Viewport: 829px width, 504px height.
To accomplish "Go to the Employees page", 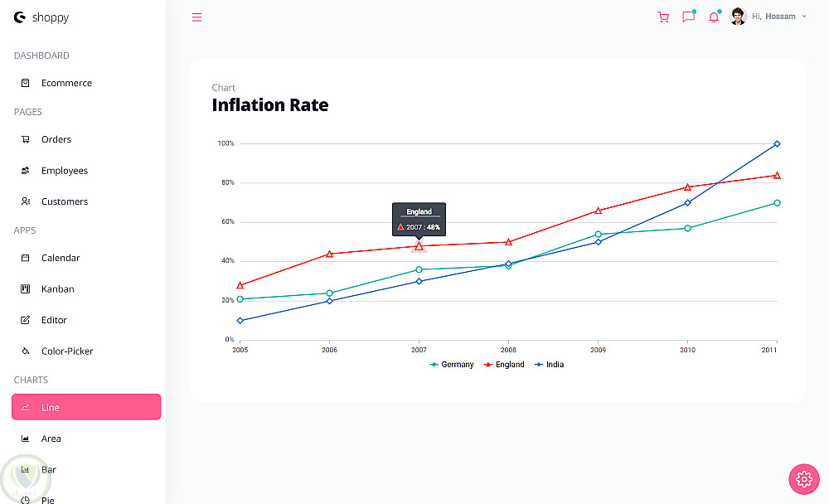I will pyautogui.click(x=64, y=171).
